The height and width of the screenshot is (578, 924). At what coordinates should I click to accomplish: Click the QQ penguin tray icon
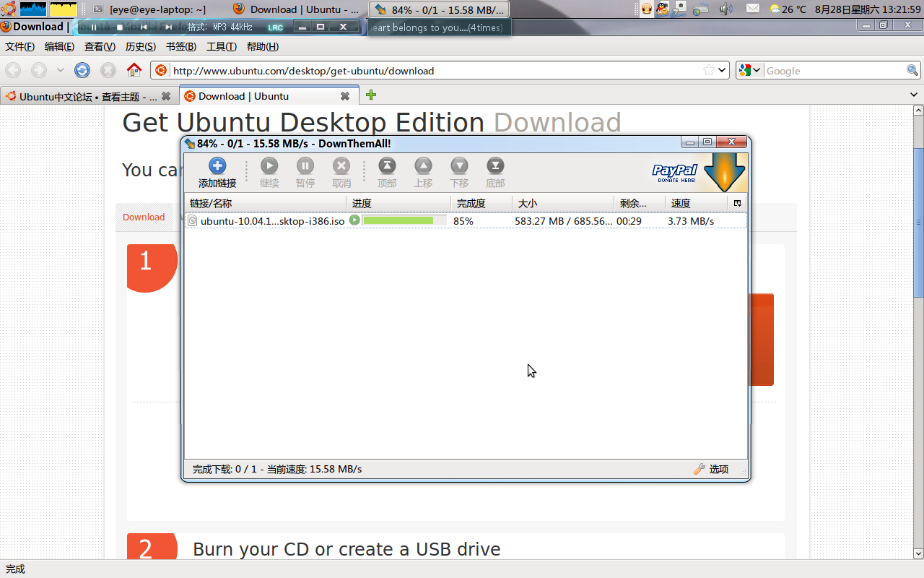[663, 9]
